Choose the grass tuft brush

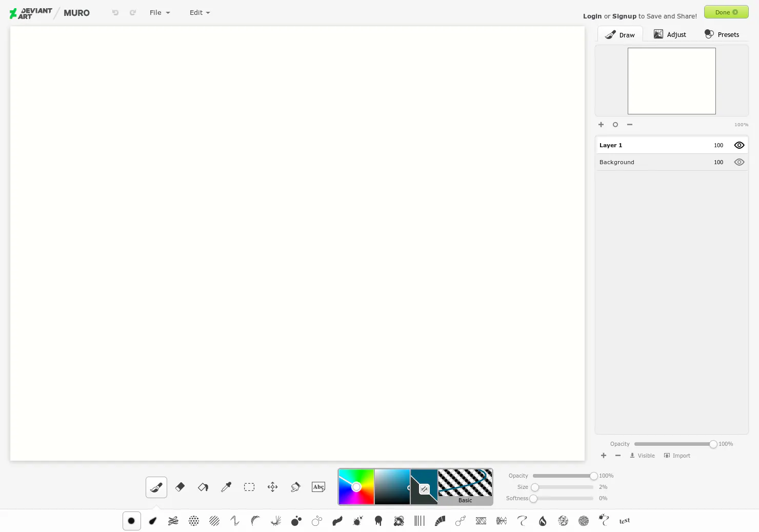click(x=276, y=521)
